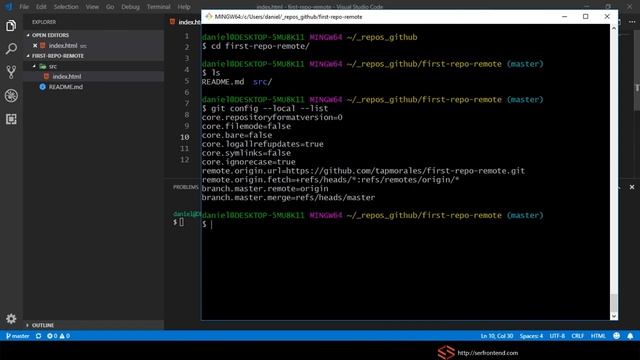Screen dimensions: 640x360
Task: Click Ln 10, Col 30 in status bar
Action: pyautogui.click(x=496, y=336)
